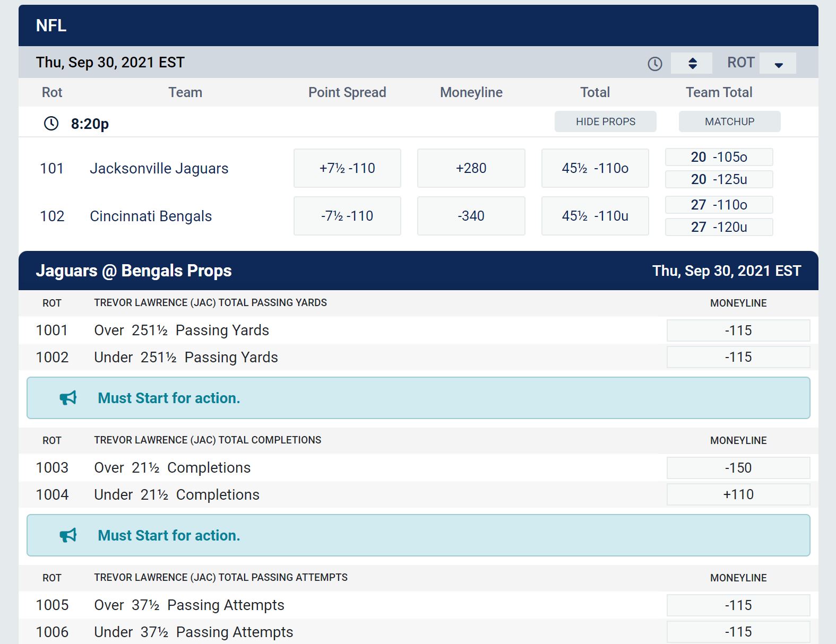Click the 'Over 251½ Passing Yards' row label
This screenshot has width=836, height=644.
[x=182, y=330]
